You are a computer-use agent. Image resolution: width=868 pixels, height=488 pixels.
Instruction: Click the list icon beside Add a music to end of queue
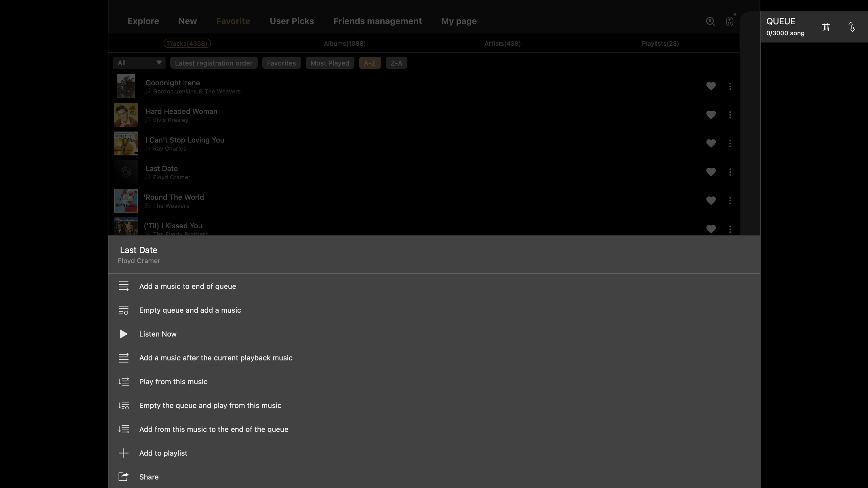coord(124,286)
